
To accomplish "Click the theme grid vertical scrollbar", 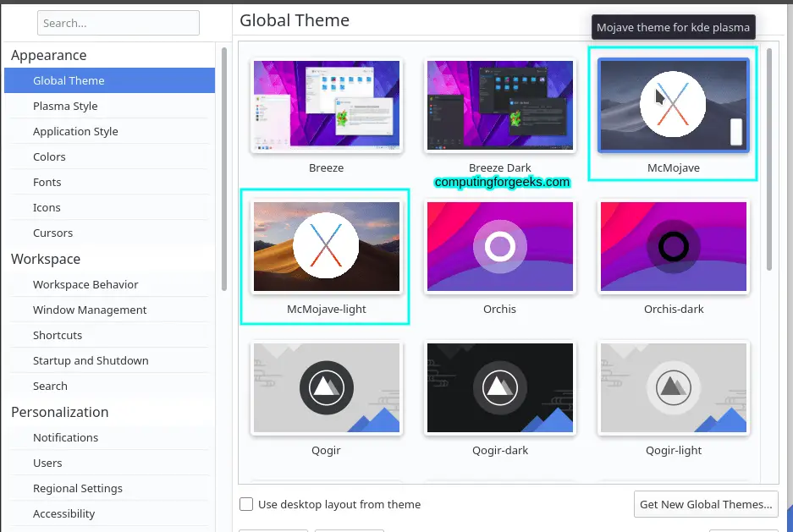I will tap(768, 159).
